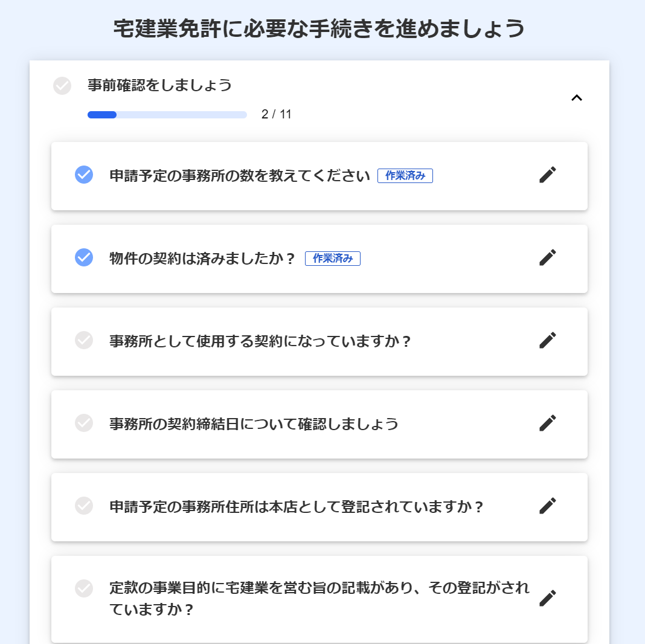645x644 pixels.
Task: Click edit pencil for 物件の契約は済みましたか item
Action: click(x=547, y=258)
